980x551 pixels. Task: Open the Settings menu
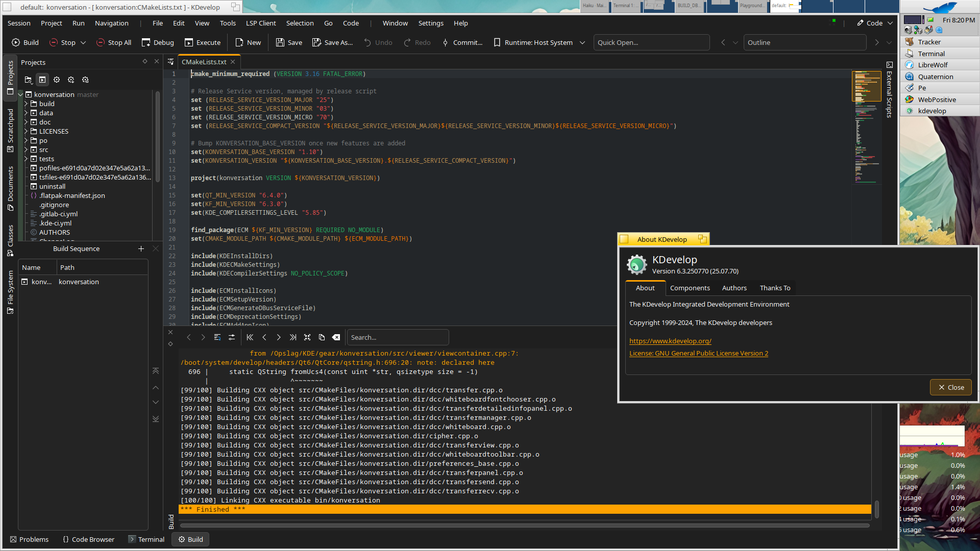click(431, 23)
